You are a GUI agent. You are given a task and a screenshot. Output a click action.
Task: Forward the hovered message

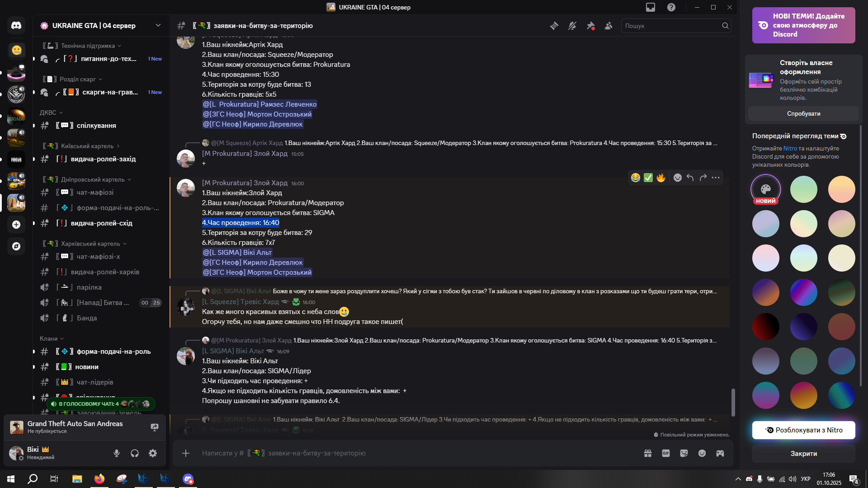pos(703,178)
